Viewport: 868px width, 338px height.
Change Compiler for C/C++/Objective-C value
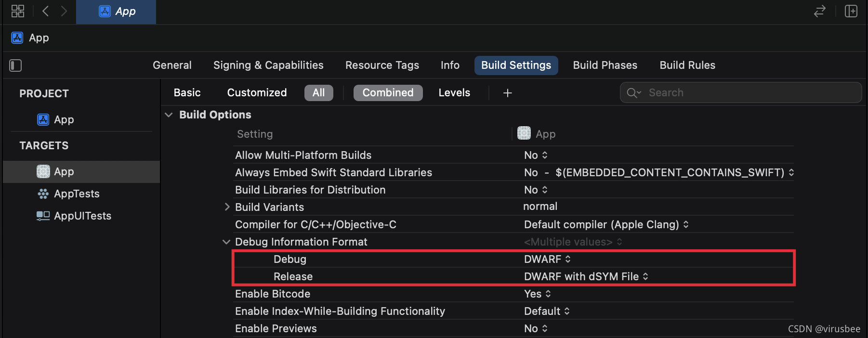[606, 224]
